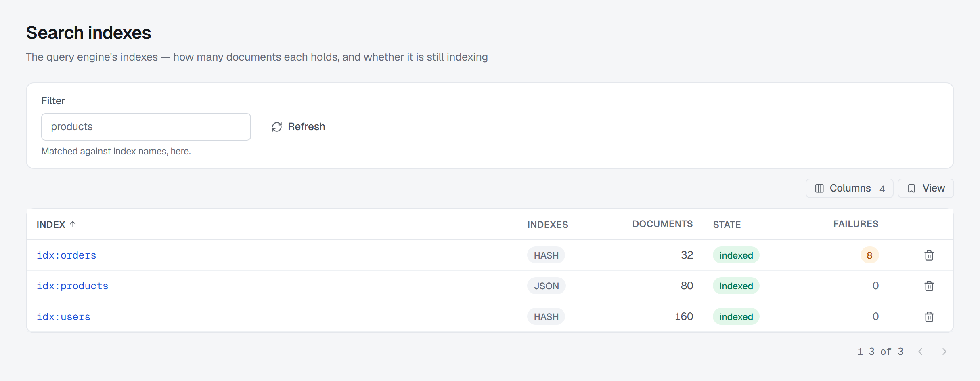Open the idx:products index link
980x381 pixels.
pyautogui.click(x=73, y=286)
